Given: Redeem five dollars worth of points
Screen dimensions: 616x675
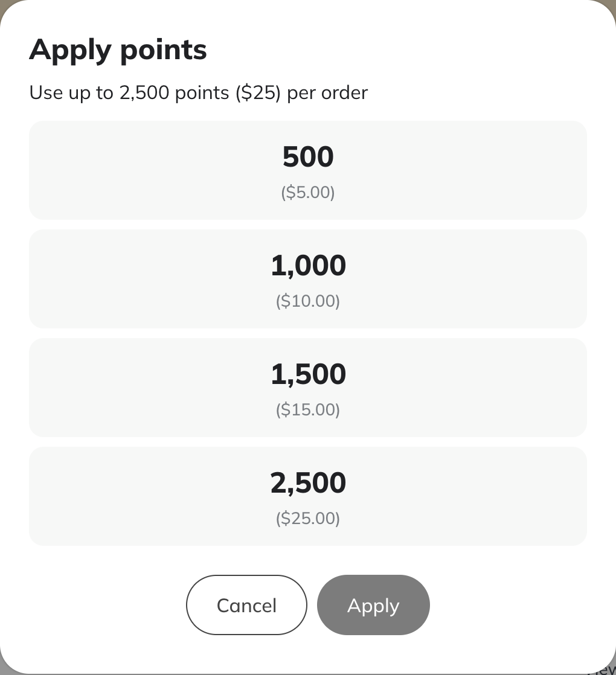Looking at the screenshot, I should pos(308,170).
